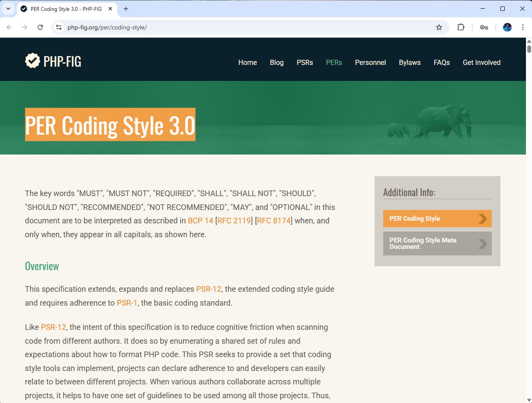This screenshot has width=532, height=403.
Task: Open the PSR-12 link in Overview paragraph
Action: coord(208,289)
